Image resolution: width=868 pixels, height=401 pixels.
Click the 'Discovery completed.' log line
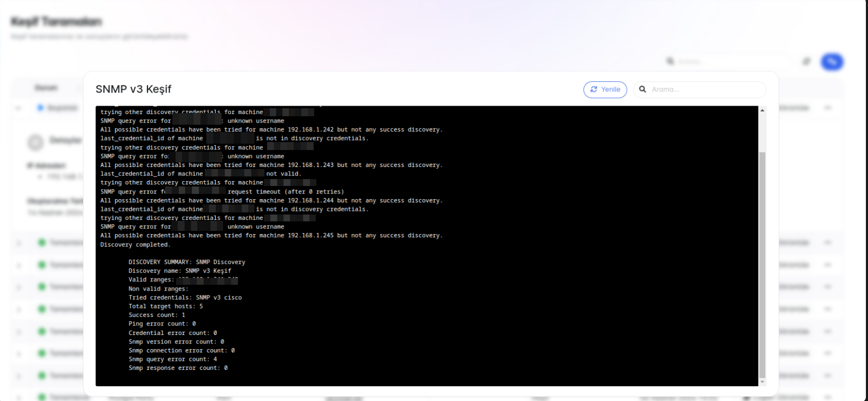pos(135,245)
